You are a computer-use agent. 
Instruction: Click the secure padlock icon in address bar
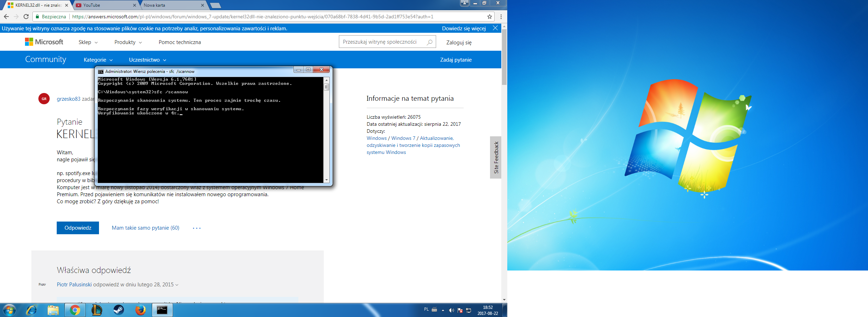37,17
